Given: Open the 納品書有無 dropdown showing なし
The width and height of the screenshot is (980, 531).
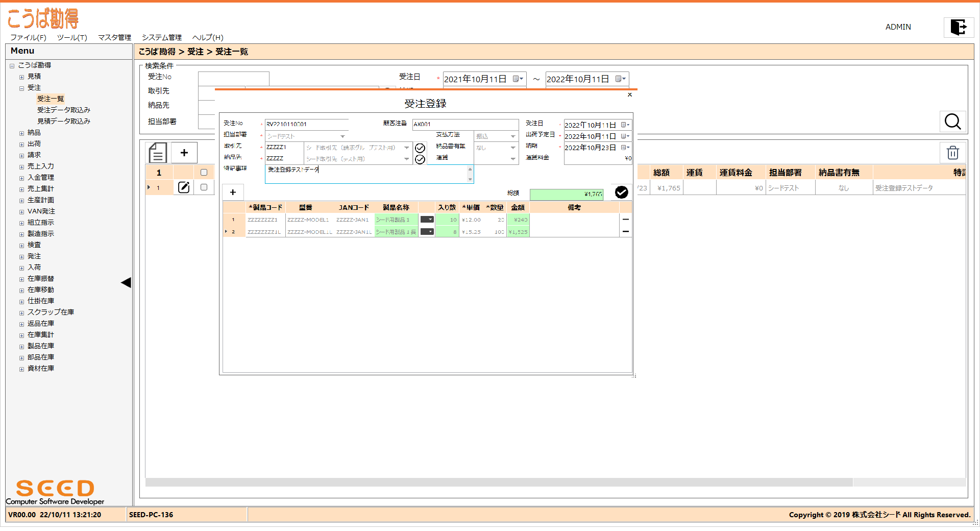Looking at the screenshot, I should pyautogui.click(x=513, y=148).
